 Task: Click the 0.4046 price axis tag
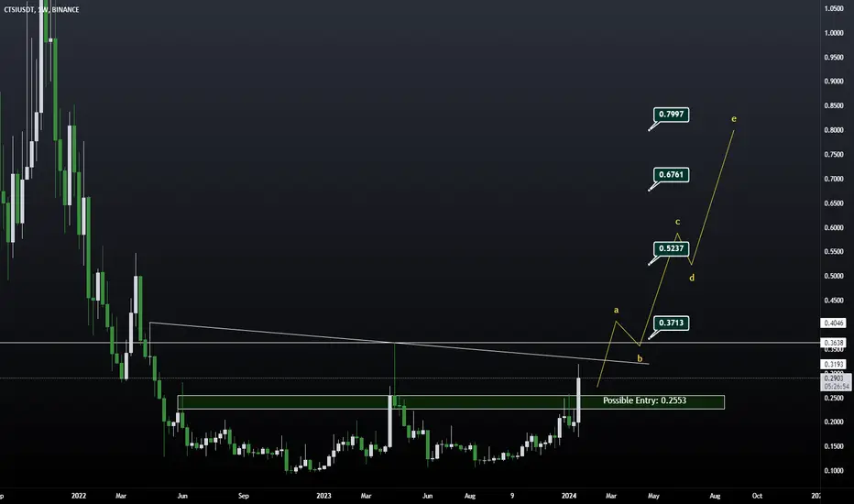point(833,323)
